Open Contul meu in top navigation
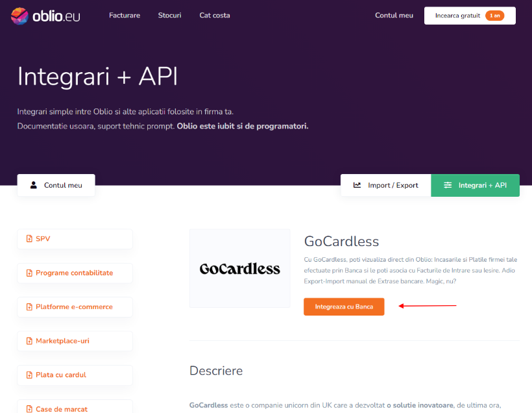Image resolution: width=532 pixels, height=413 pixels. (x=394, y=16)
